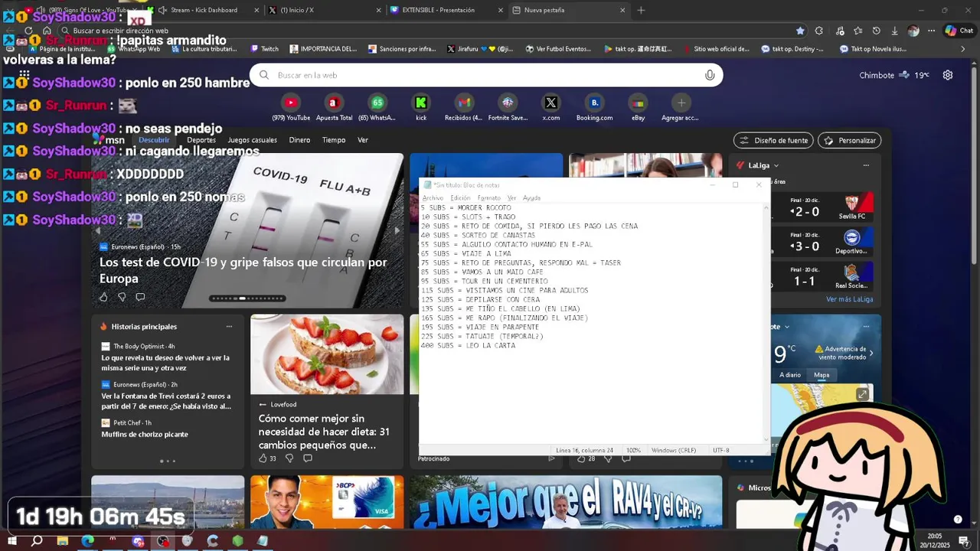Open the Recibidos Gmail shortcut

pyautogui.click(x=464, y=108)
